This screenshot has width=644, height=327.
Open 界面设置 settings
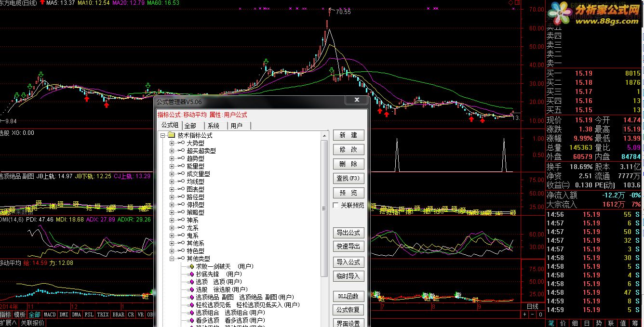pyautogui.click(x=349, y=323)
